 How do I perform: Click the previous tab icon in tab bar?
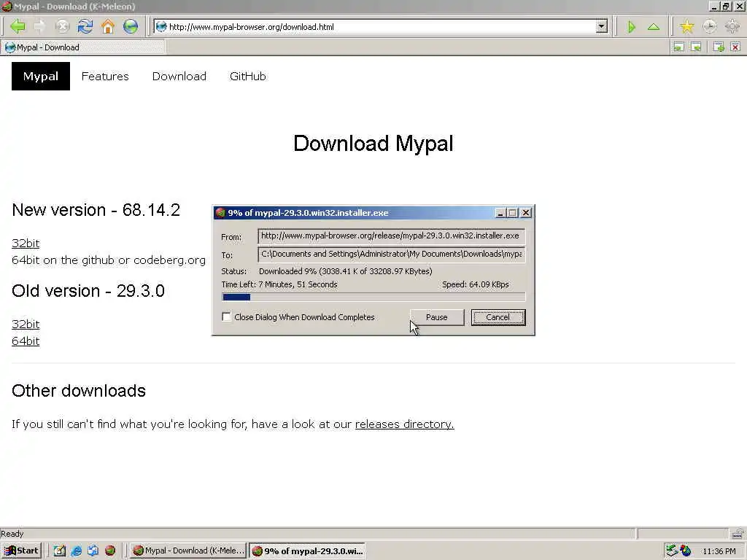coord(678,47)
